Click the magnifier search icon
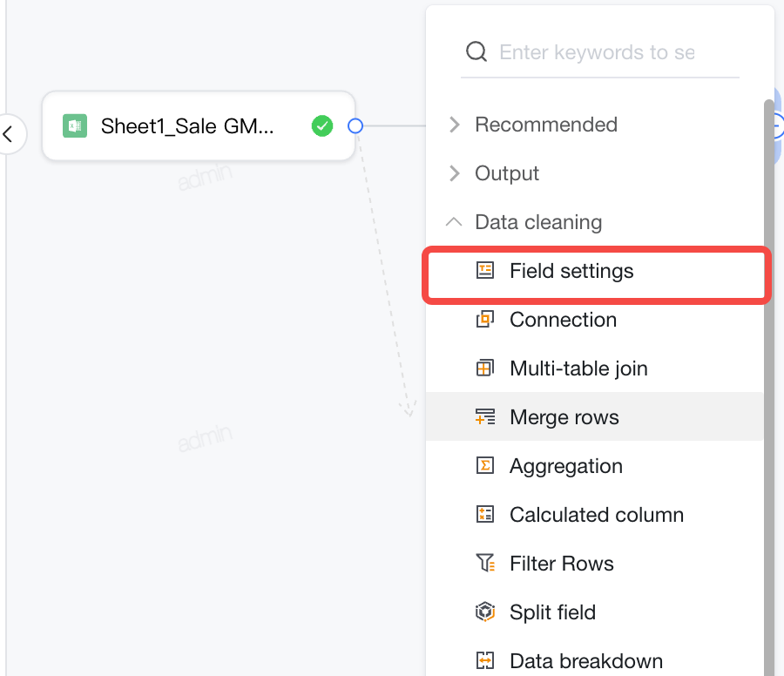This screenshot has width=784, height=676. 476,51
